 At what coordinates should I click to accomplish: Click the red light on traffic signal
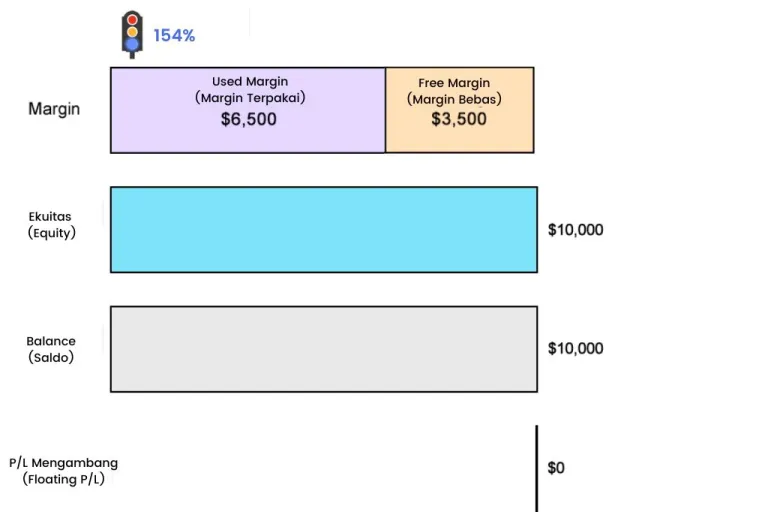pos(132,20)
